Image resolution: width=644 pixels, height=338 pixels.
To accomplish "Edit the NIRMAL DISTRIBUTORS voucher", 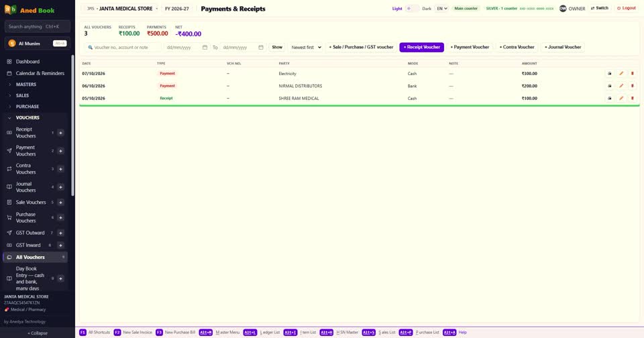I will pyautogui.click(x=621, y=86).
